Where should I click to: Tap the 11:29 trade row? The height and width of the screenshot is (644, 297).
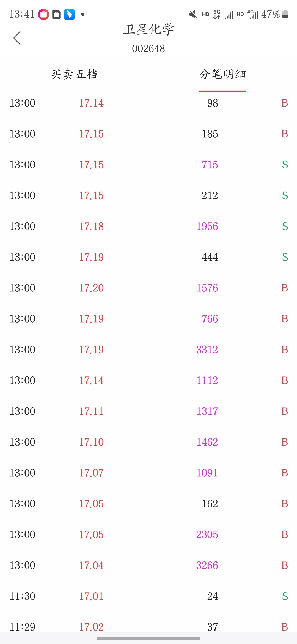click(148, 627)
